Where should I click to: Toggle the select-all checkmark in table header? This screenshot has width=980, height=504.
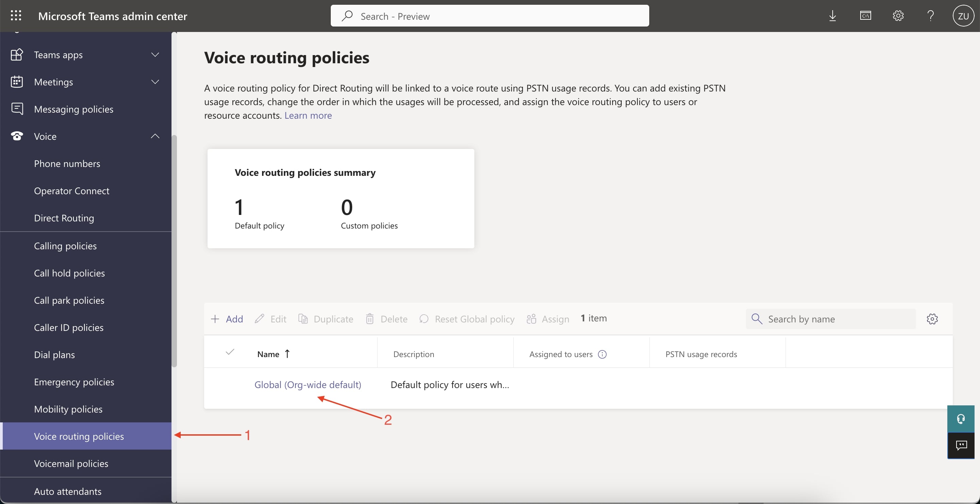click(x=230, y=352)
